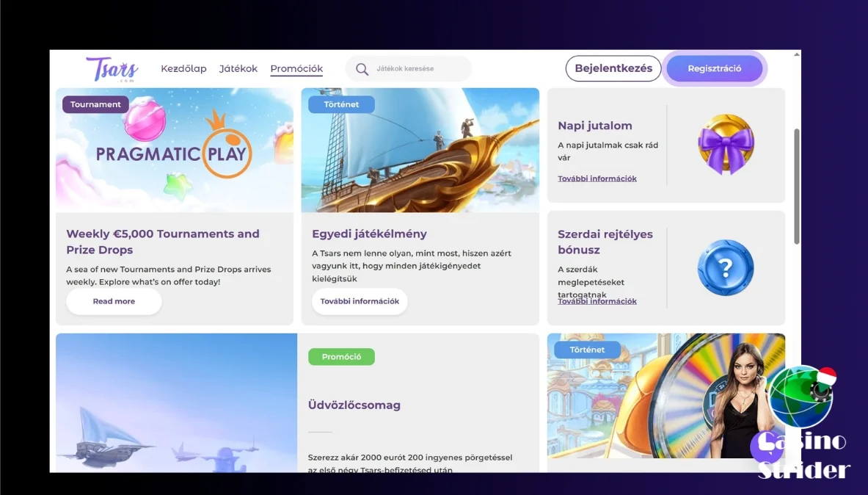Click the Szerdai rejtélyes bónusz heading
Image resolution: width=868 pixels, height=495 pixels.
tap(605, 242)
